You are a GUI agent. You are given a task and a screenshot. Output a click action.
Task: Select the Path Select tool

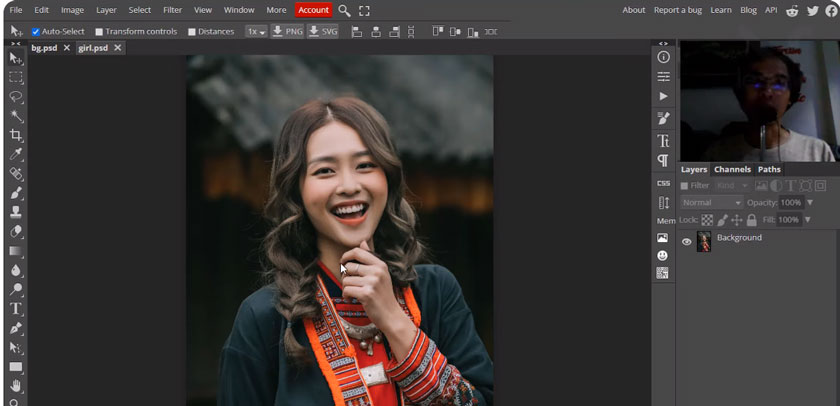pos(16,347)
